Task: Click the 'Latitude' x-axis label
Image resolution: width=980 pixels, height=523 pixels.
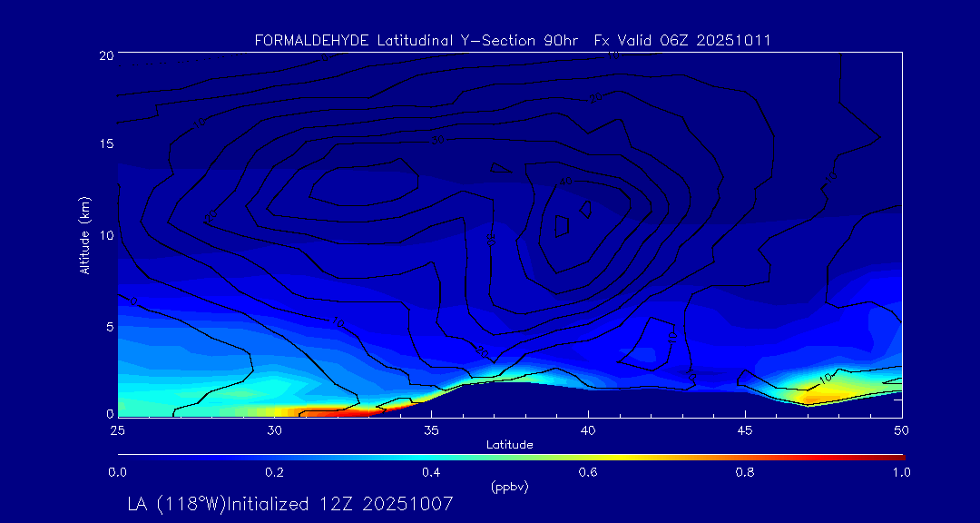Action: (510, 445)
